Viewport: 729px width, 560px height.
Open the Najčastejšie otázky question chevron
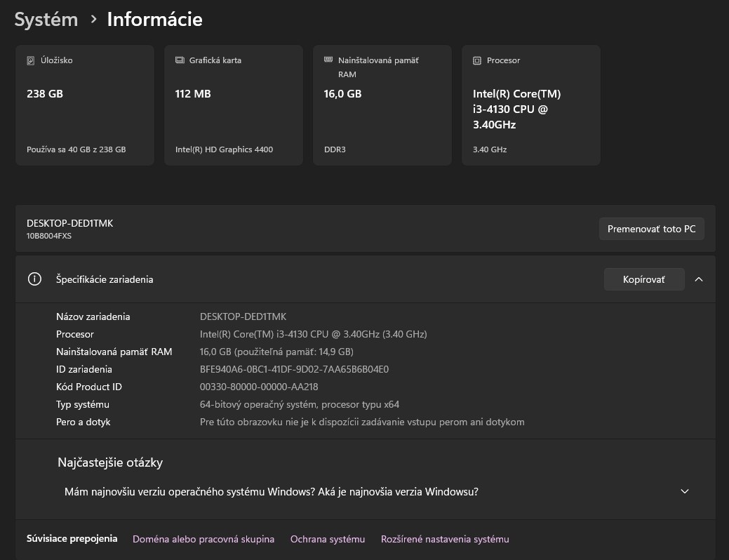coord(684,491)
